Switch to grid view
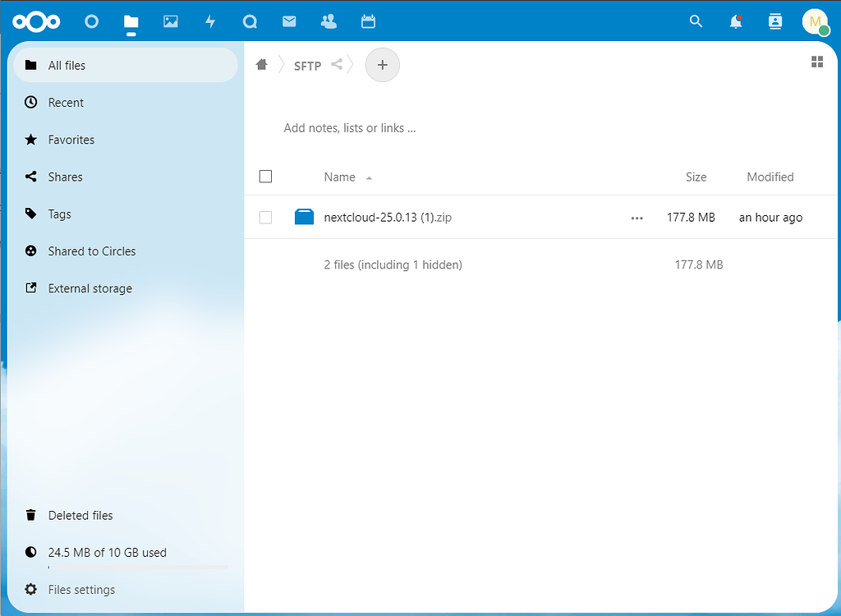Image resolution: width=841 pixels, height=616 pixels. [817, 62]
